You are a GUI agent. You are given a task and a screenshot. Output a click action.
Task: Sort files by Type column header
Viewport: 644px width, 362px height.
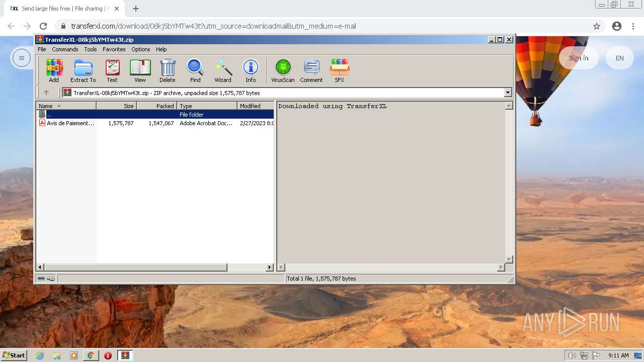click(207, 106)
